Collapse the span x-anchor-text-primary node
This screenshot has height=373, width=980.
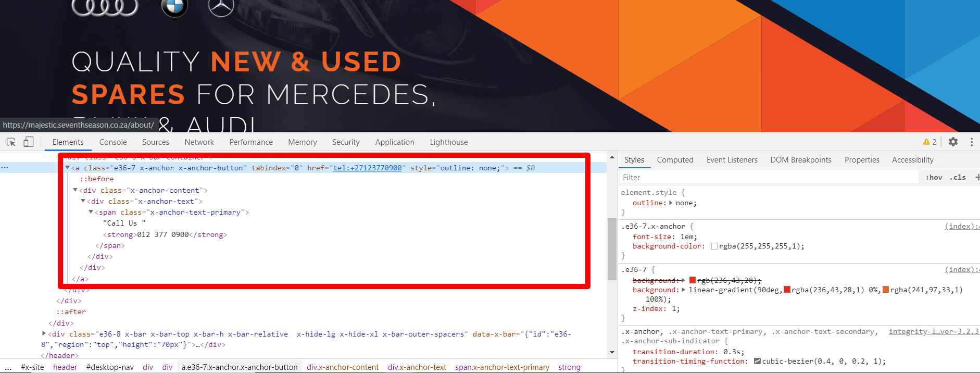coord(91,212)
